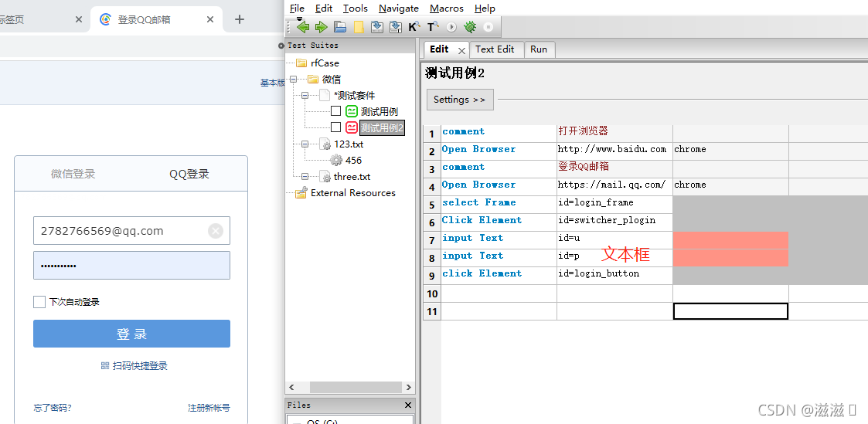Click the Save All toolbar icon
Screen dimensions: 868x424
[395, 26]
